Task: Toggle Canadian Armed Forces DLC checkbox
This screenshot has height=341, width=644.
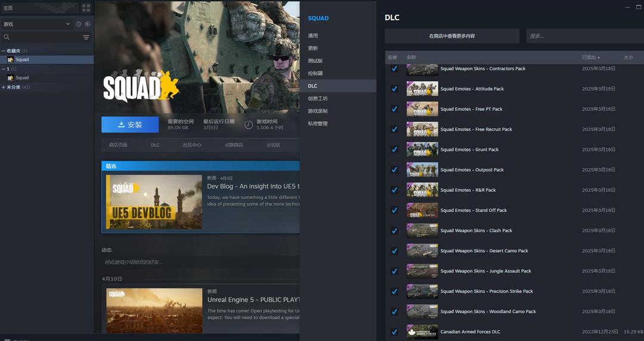Action: tap(394, 331)
